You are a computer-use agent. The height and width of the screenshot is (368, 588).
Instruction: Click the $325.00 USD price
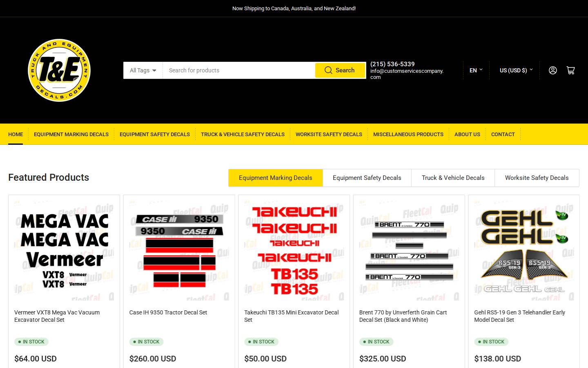[383, 359]
